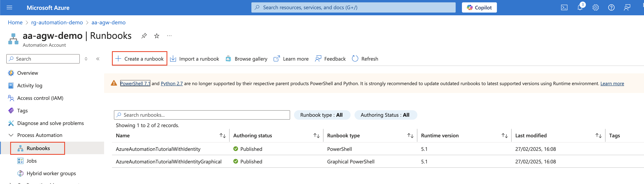Open the Authoring Status : All filter
Screen dimensions: 644x184
click(386, 115)
